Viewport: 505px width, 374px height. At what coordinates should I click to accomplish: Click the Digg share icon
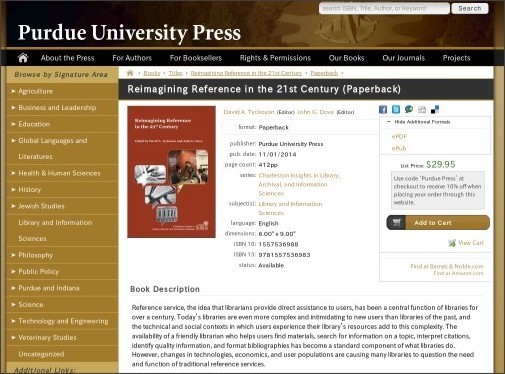click(422, 109)
